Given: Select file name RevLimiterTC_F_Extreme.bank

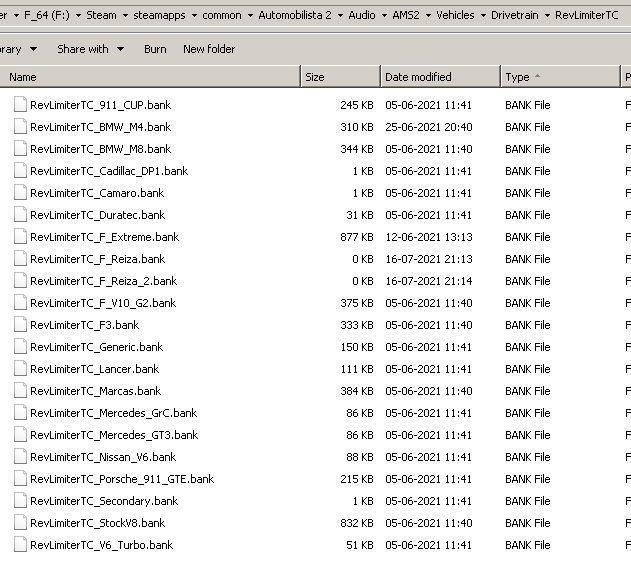Looking at the screenshot, I should (105, 237).
